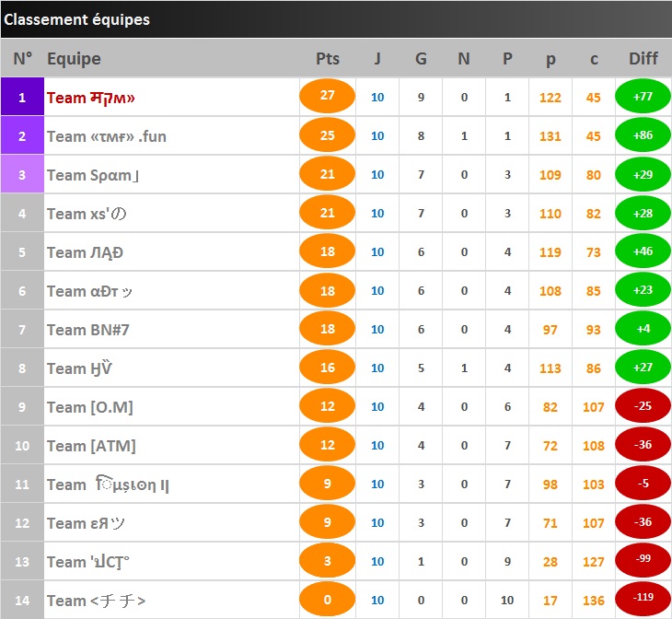
Task: Click the orange 0 points badge
Action: tap(328, 600)
